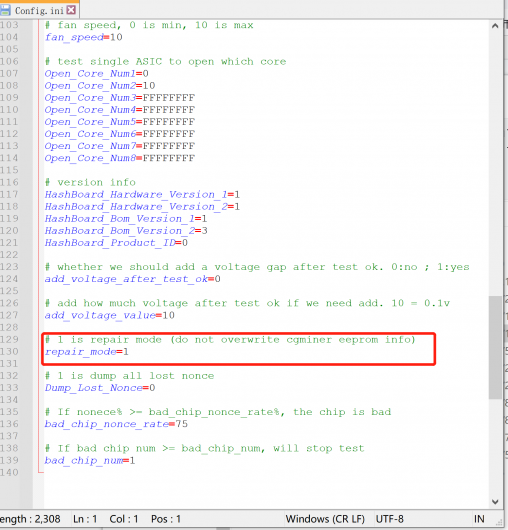Click the HashBoard_Product_ID=0 line
Viewport: 508px width, 530px height.
click(x=116, y=243)
